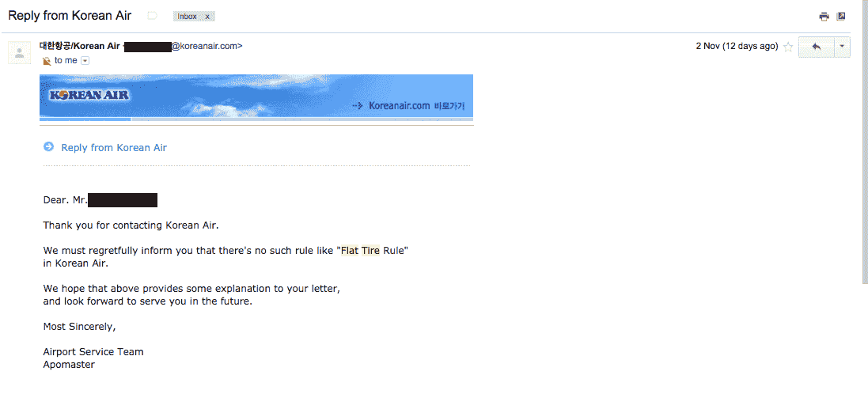This screenshot has width=868, height=394.
Task: Click the blue 'Reply from Korean Air' heading link
Action: pyautogui.click(x=114, y=148)
